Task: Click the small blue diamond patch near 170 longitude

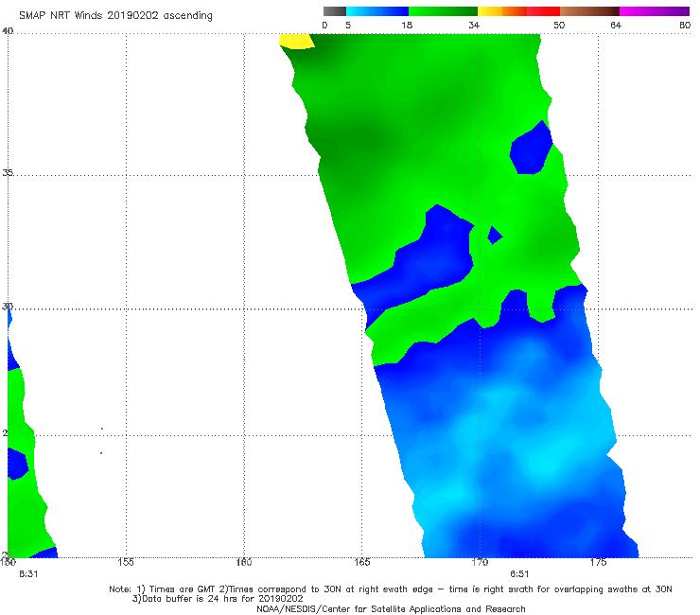Action: [x=494, y=236]
